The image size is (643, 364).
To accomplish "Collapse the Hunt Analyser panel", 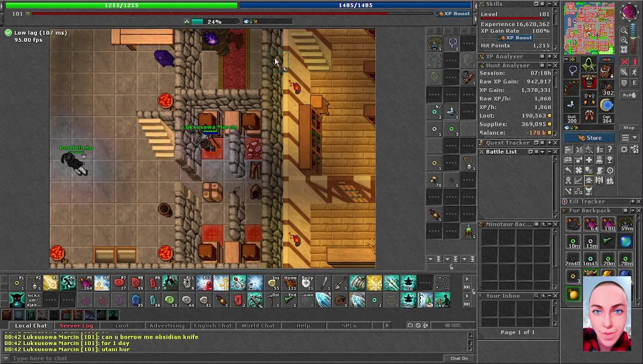I will click(x=548, y=65).
